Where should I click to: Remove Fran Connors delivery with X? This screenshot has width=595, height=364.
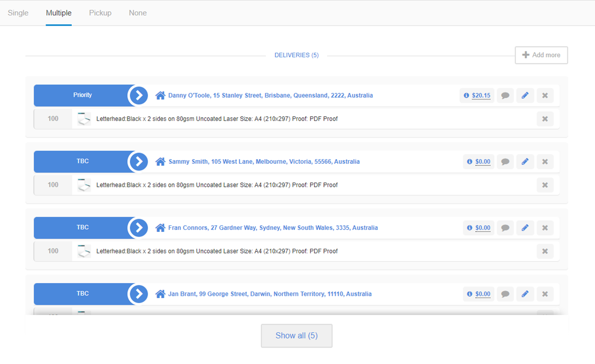point(545,228)
